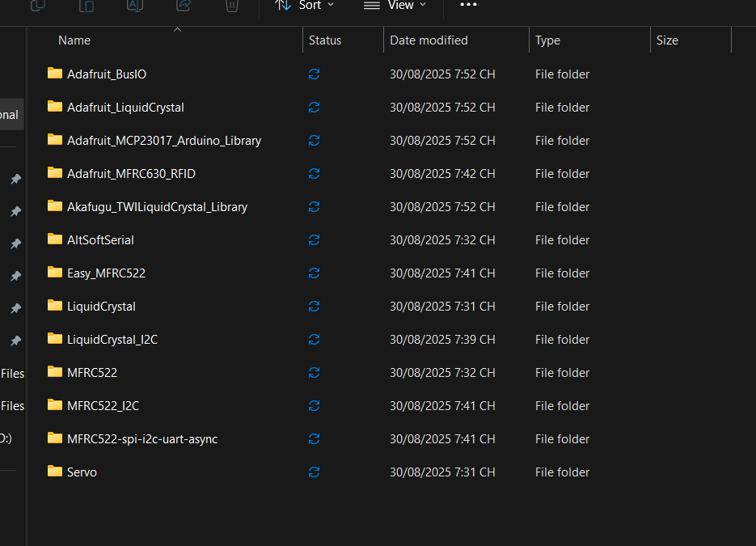Select the MFRC522-spi-i2c-uart-async folder icon
This screenshot has height=546, width=756.
click(x=55, y=438)
